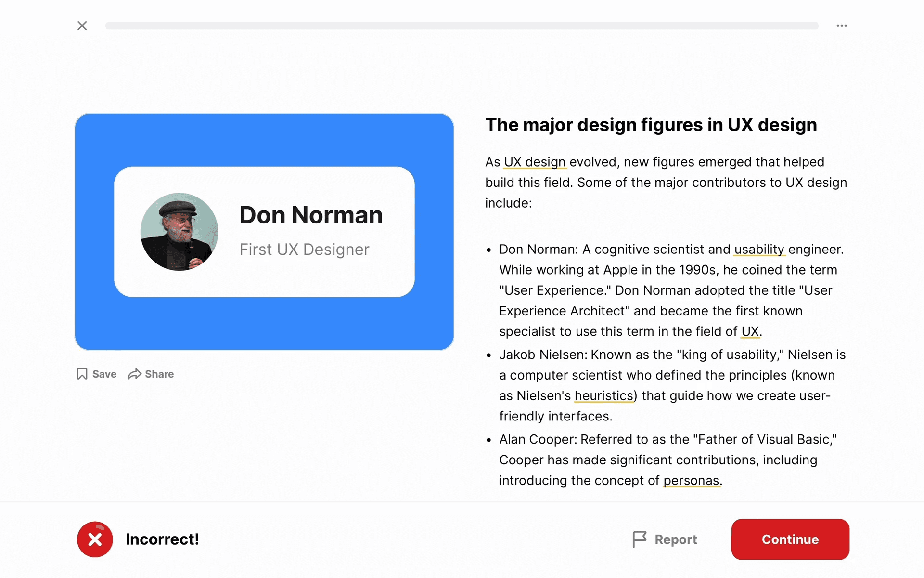Click the 'Incorrect!' feedback text
Screen dimensions: 924x578
pyautogui.click(x=162, y=539)
